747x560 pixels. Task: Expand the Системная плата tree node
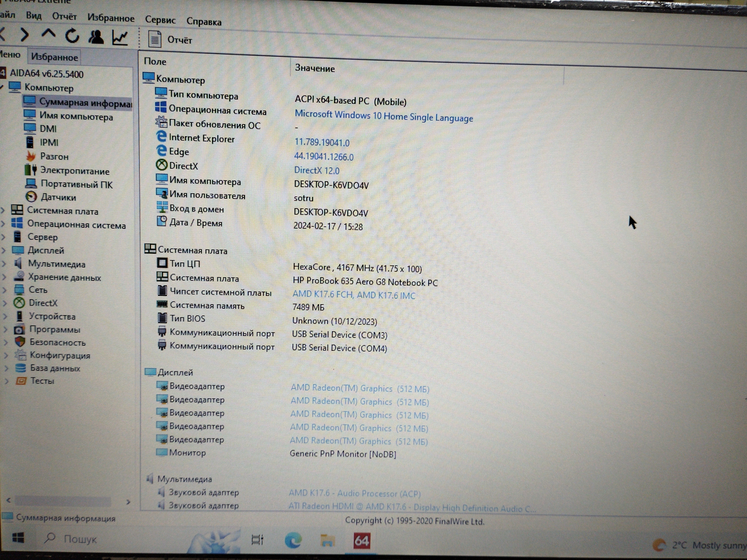[3, 210]
